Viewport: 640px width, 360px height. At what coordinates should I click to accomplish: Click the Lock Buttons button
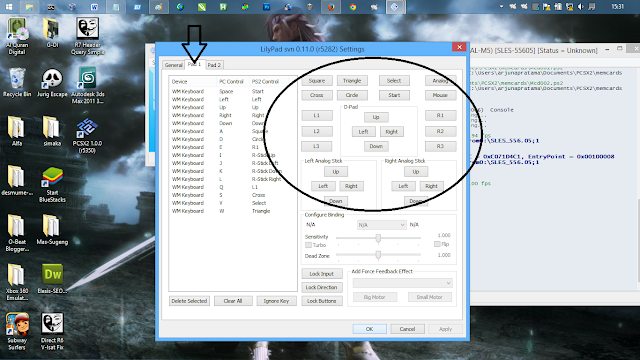pyautogui.click(x=322, y=301)
